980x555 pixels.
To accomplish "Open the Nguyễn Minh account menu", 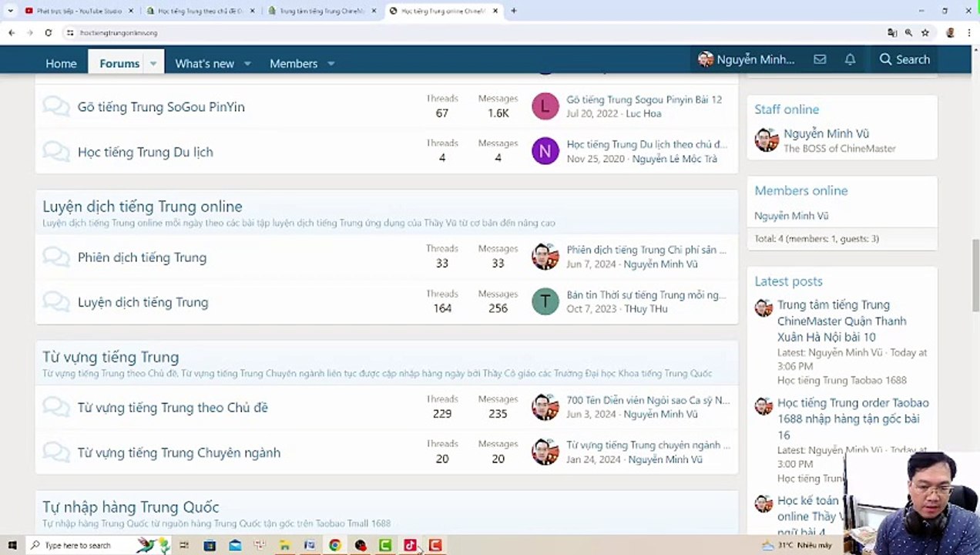I will point(747,59).
